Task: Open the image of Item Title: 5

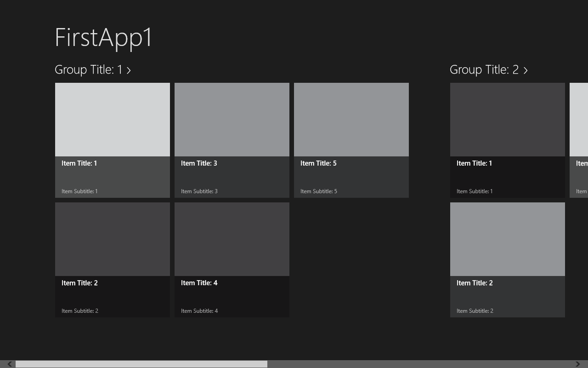Action: tap(351, 120)
